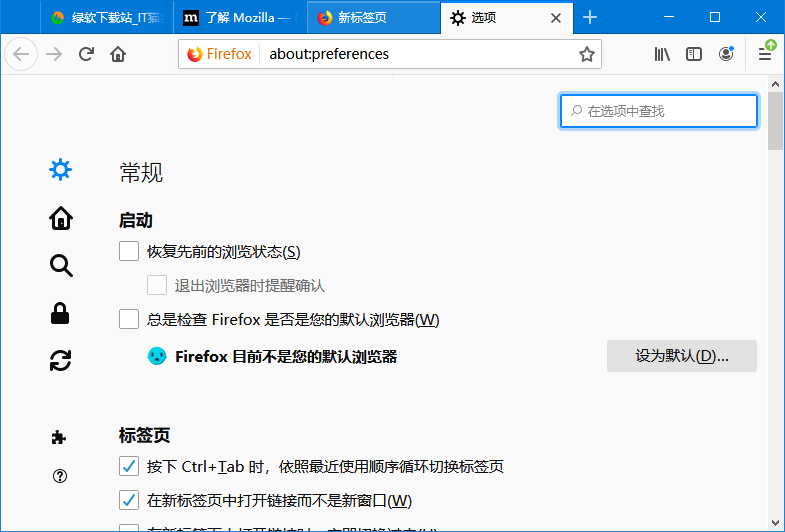Open the home page via toolbar house icon

point(118,54)
